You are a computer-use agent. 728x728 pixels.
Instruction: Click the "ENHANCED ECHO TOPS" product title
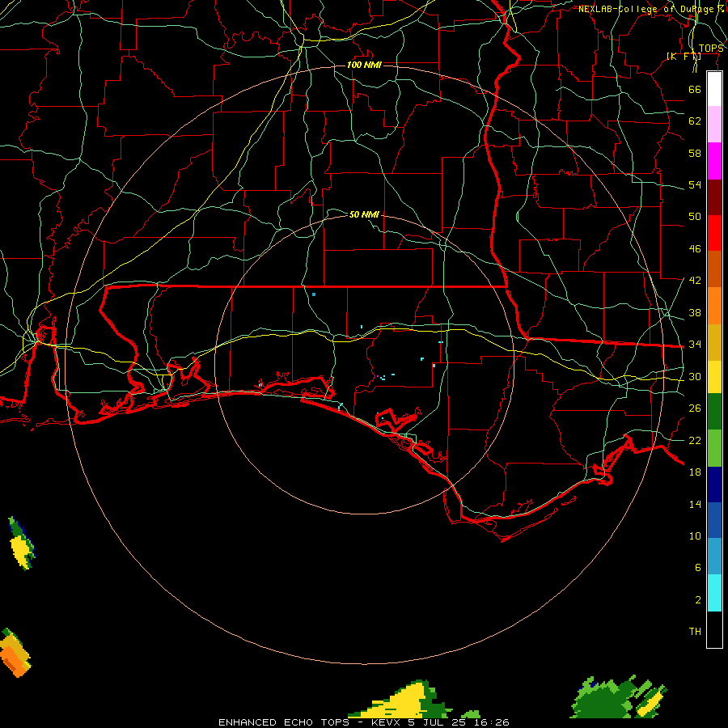tap(284, 722)
